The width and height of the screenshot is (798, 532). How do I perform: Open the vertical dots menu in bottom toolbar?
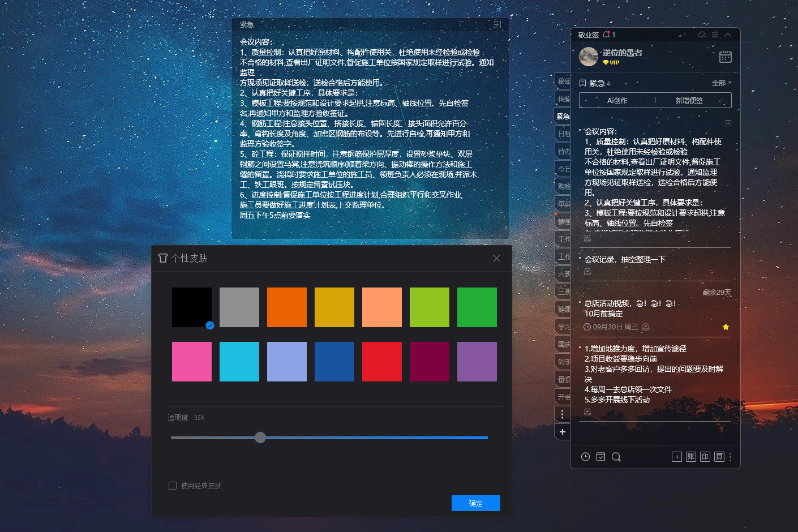730,457
